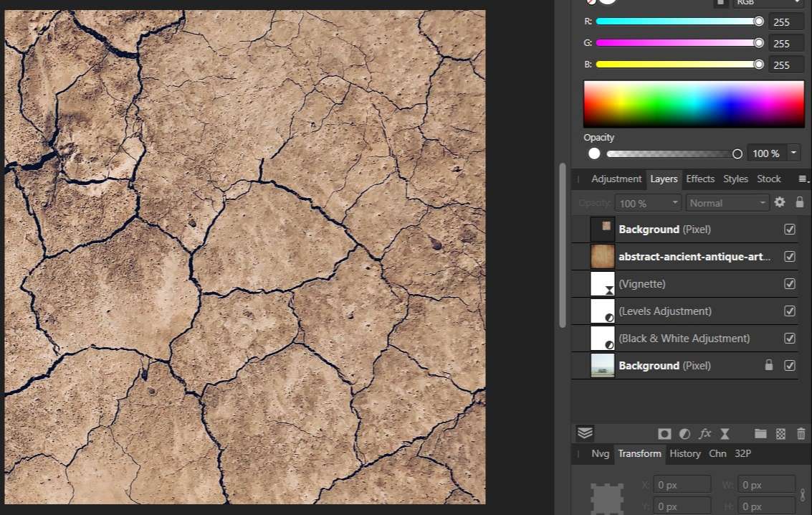Image resolution: width=812 pixels, height=515 pixels.
Task: Uncheck the Levels Adjustment layer visibility
Action: (790, 311)
